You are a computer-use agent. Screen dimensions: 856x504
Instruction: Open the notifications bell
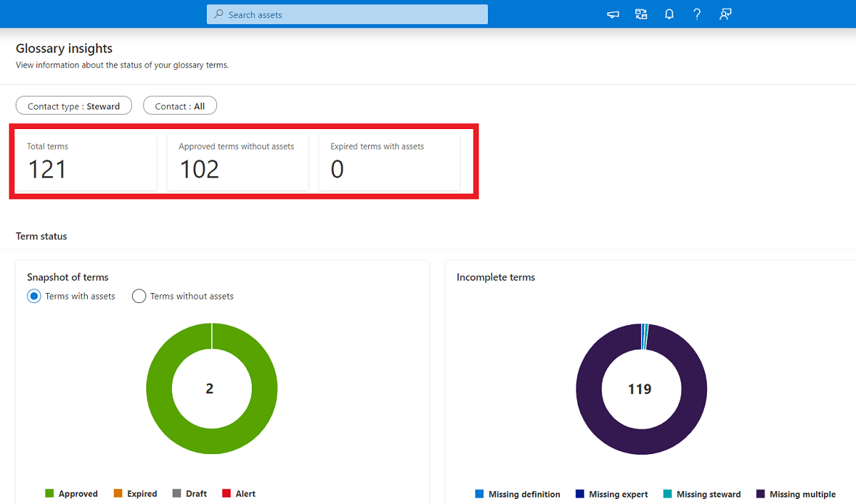[668, 14]
